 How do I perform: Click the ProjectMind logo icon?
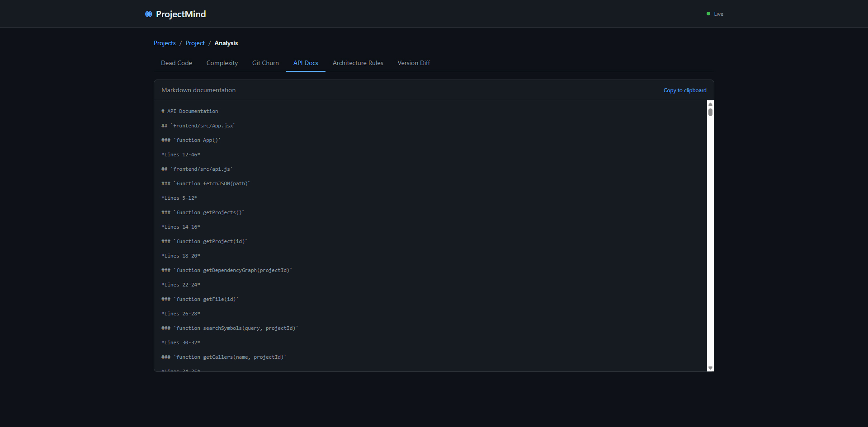[148, 14]
